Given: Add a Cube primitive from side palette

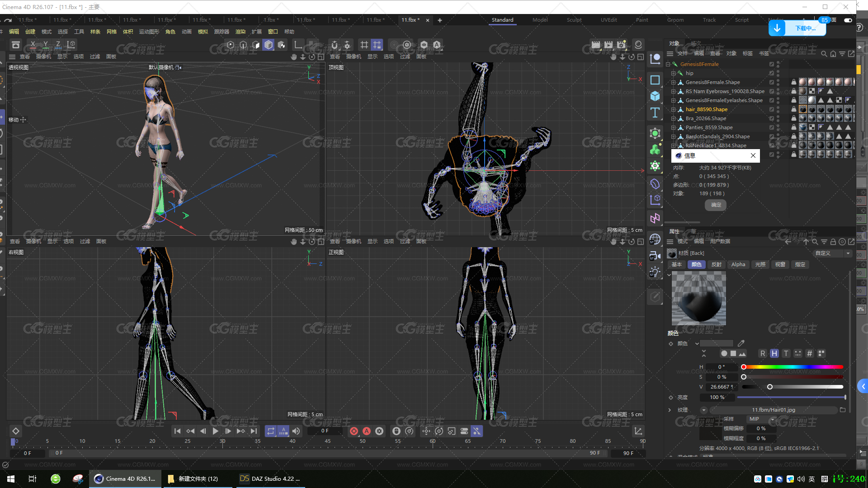Looking at the screenshot, I should (x=655, y=96).
